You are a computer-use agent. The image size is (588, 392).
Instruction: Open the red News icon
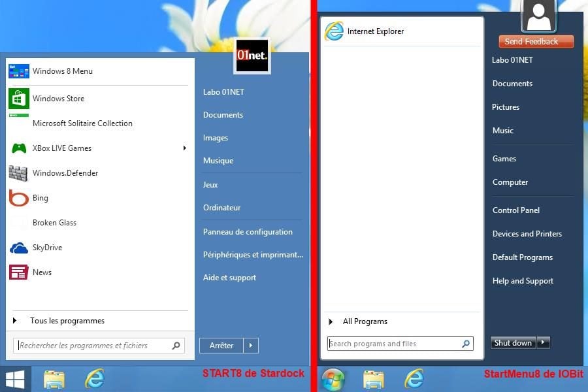pos(19,272)
